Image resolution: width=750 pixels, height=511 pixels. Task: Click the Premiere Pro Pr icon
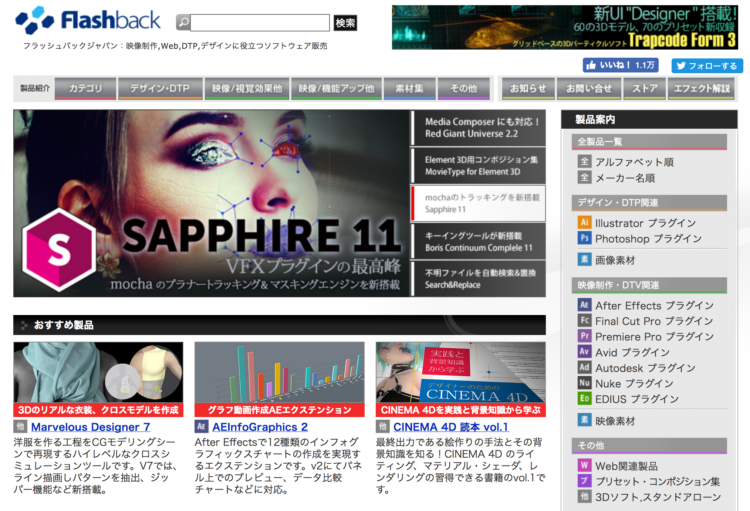click(x=584, y=336)
